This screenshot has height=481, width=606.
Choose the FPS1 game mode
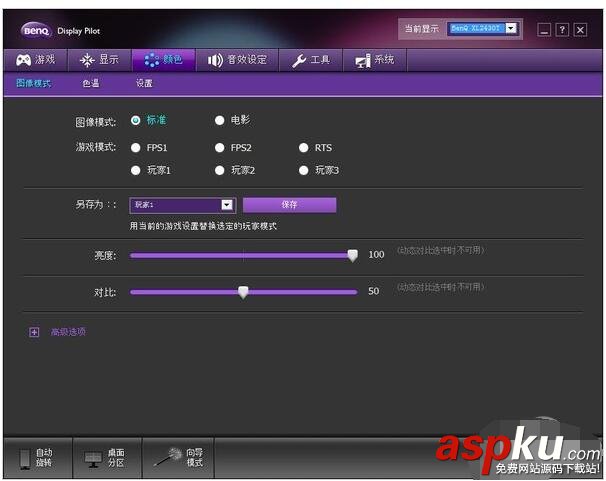pyautogui.click(x=136, y=148)
